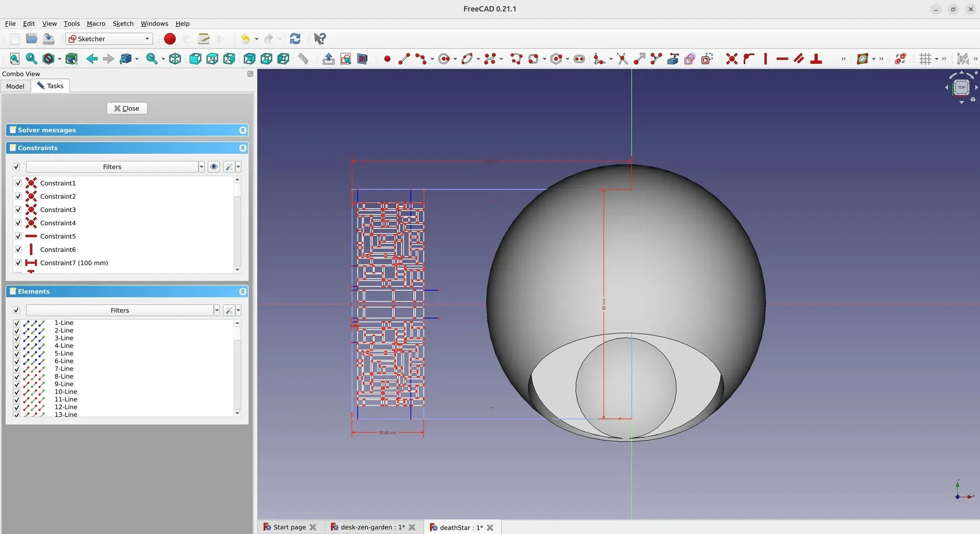Select the create polyline tool
Image resolution: width=980 pixels, height=534 pixels.
[516, 59]
